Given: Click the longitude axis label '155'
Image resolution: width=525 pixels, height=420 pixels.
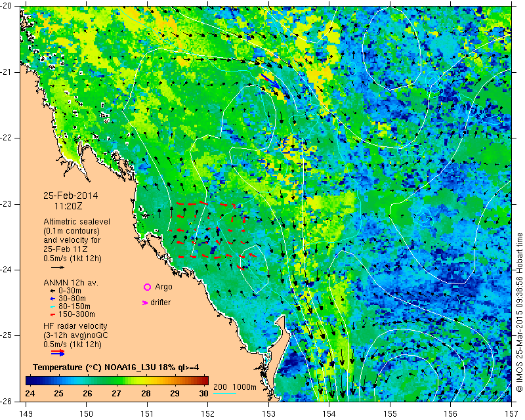Looking at the screenshot, I should click(390, 414).
